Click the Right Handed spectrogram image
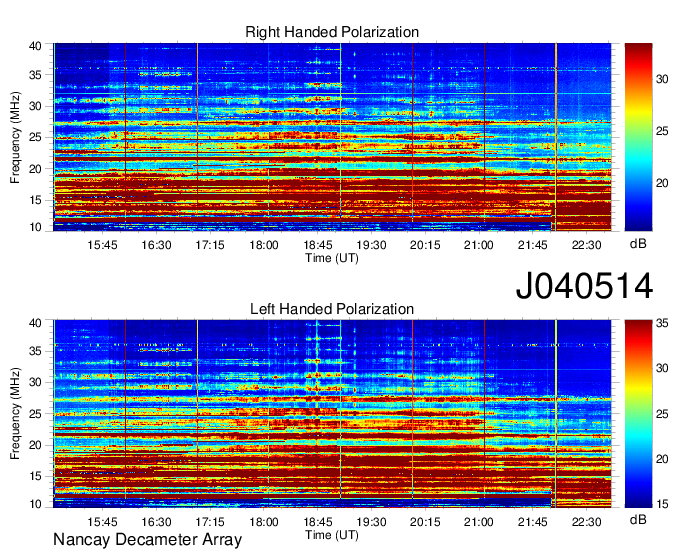The width and height of the screenshot is (680, 552). tap(332, 137)
